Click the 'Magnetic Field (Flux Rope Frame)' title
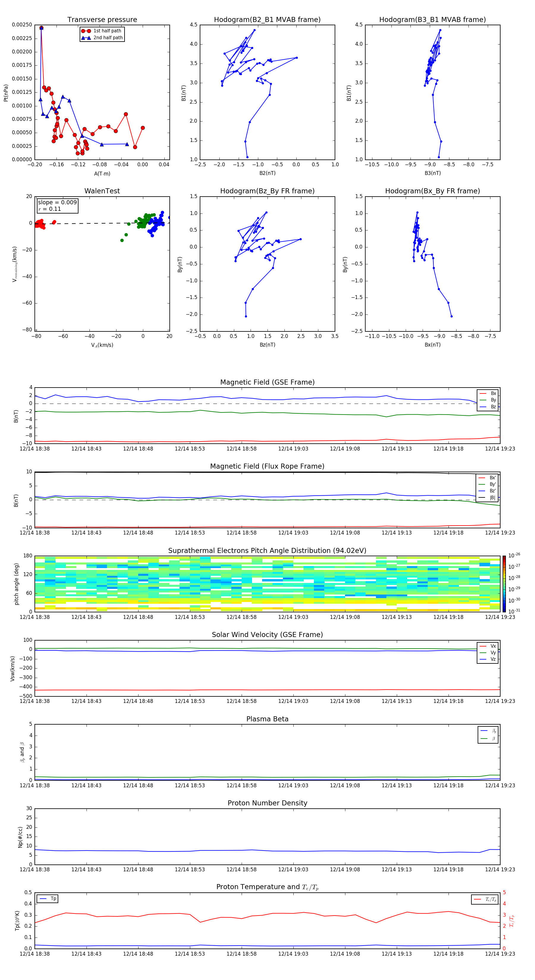535x980 pixels. (x=267, y=467)
